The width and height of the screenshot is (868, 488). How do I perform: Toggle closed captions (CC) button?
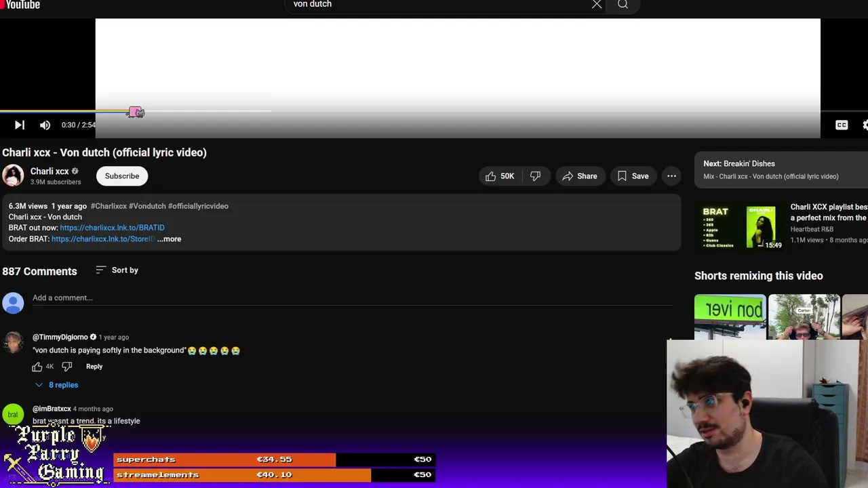tap(842, 125)
